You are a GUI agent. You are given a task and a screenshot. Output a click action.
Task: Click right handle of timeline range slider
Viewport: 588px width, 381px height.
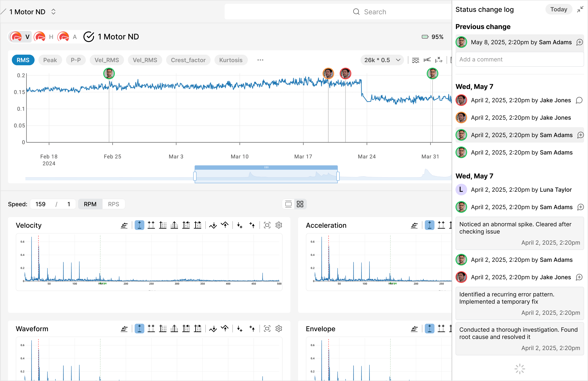[338, 176]
